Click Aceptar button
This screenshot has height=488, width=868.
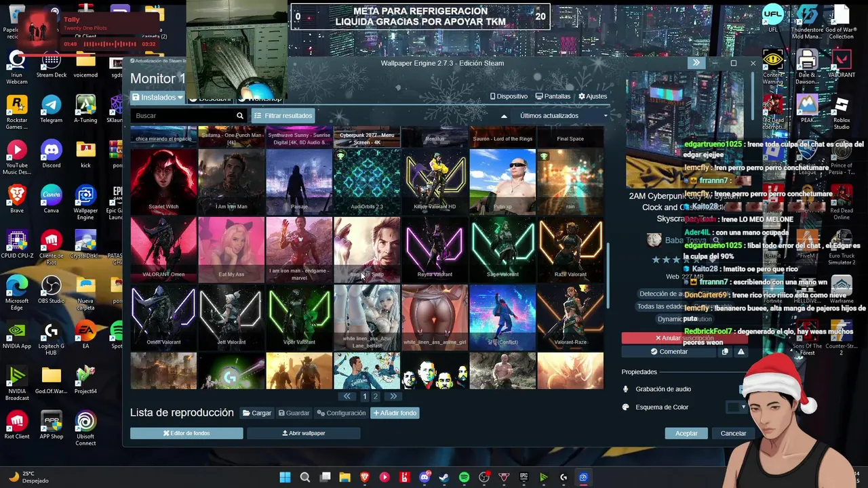coord(686,433)
